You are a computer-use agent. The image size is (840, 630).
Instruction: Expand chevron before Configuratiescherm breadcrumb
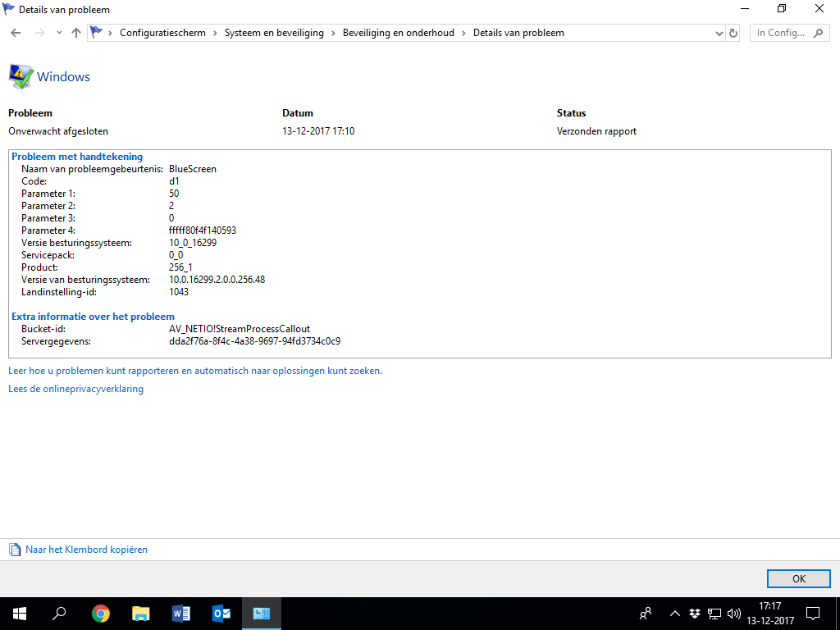pyautogui.click(x=111, y=33)
